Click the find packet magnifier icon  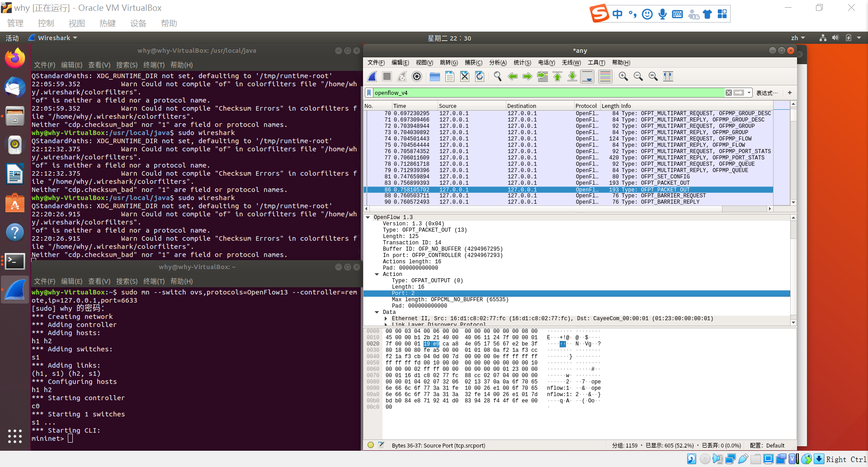coord(498,77)
